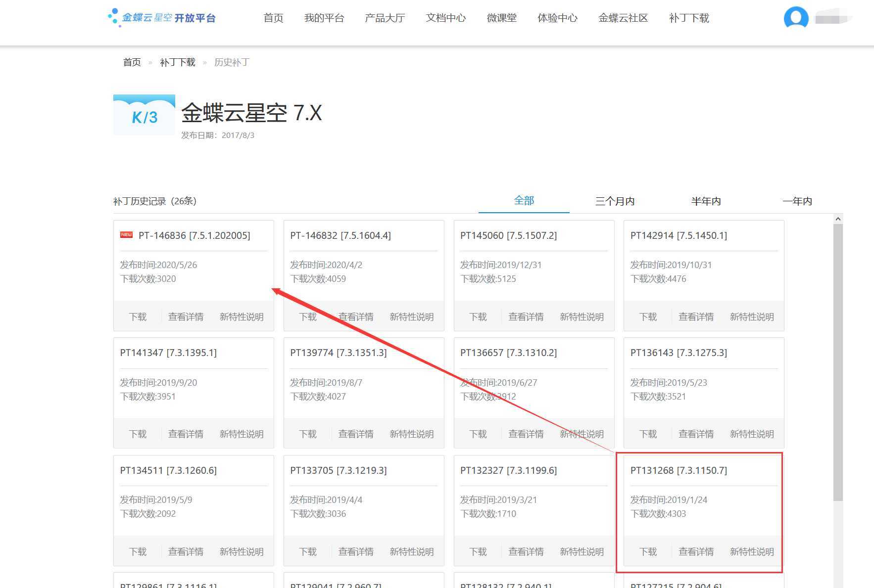
Task: Click title PT145060 [7.5.1507.2]
Action: [508, 235]
